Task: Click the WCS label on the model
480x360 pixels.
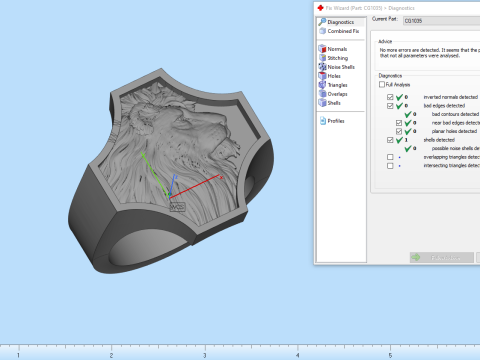Action: coord(177,207)
